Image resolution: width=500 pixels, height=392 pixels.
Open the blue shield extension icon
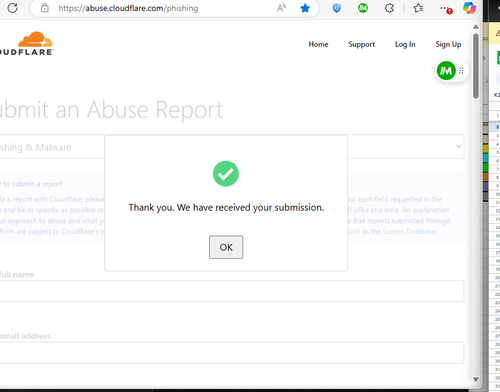(337, 8)
